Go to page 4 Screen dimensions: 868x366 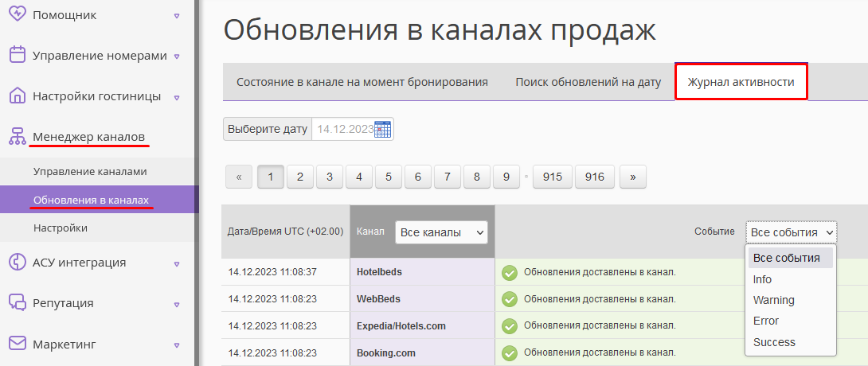pyautogui.click(x=359, y=177)
